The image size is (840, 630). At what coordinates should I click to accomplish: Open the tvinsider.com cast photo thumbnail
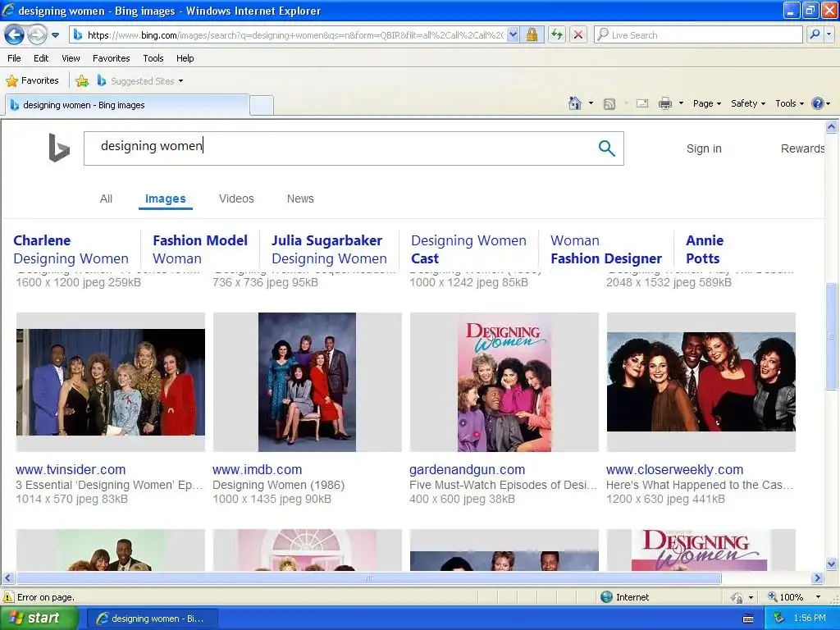click(111, 382)
